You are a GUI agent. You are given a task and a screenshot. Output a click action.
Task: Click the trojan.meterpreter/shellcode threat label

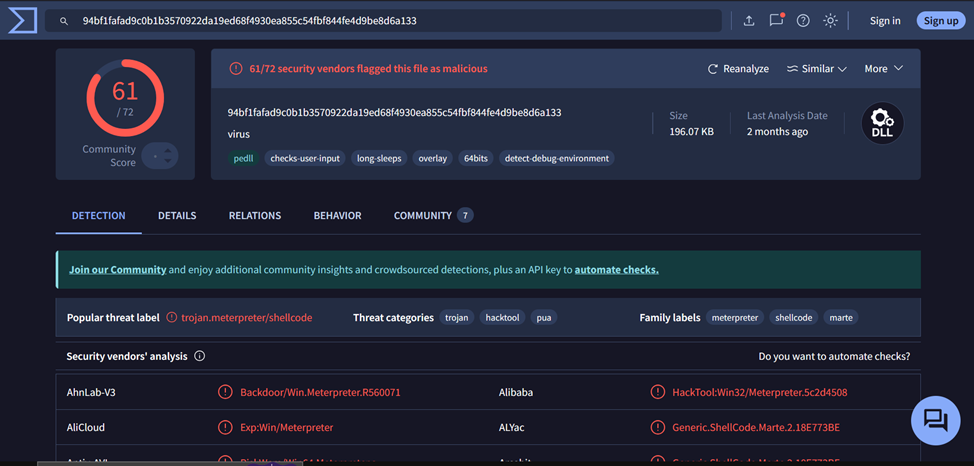pyautogui.click(x=247, y=318)
